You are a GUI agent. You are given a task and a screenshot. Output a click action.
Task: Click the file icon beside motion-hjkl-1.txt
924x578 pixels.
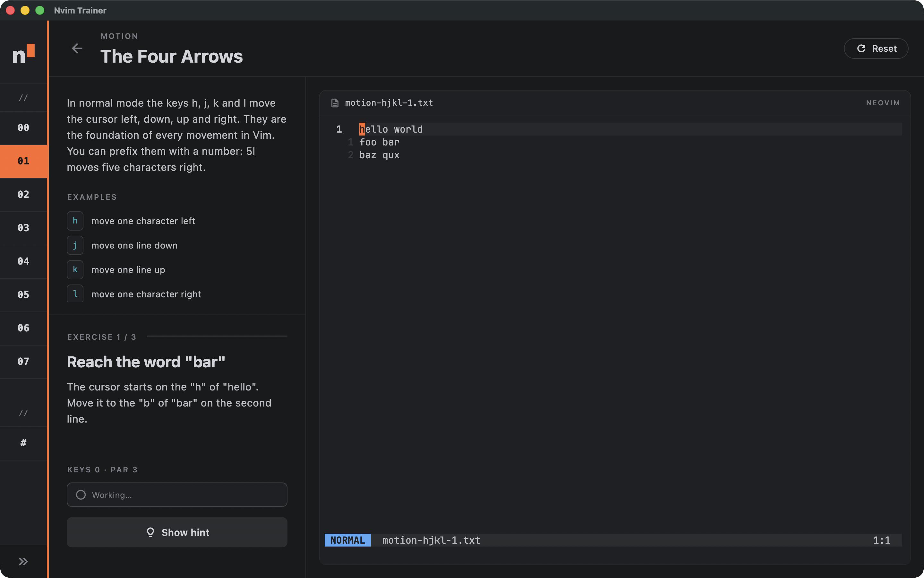pyautogui.click(x=335, y=103)
